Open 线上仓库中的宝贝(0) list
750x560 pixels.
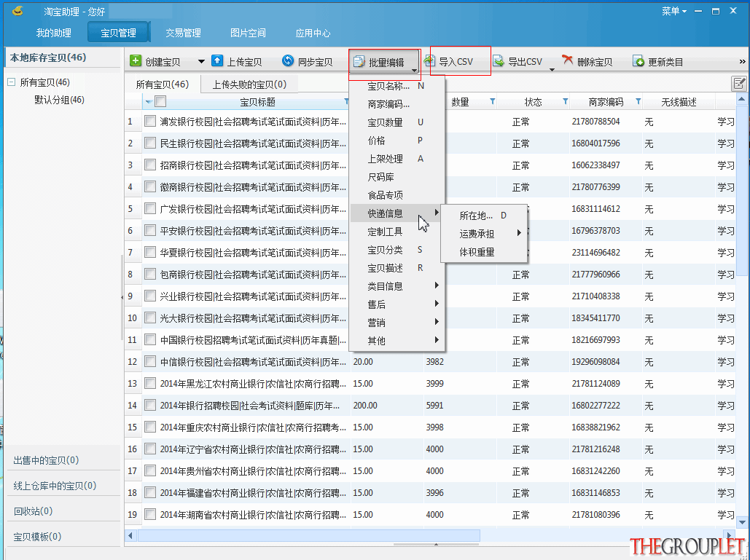(x=55, y=486)
